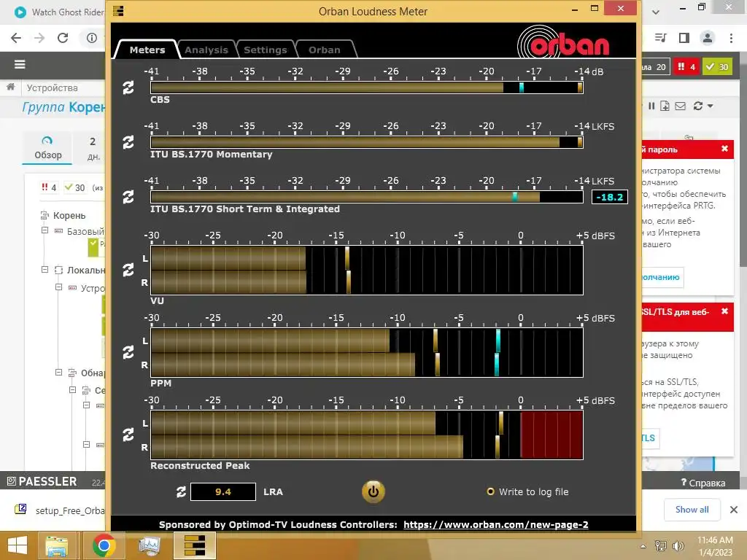Close the Chrome downloads bar

[x=734, y=510]
